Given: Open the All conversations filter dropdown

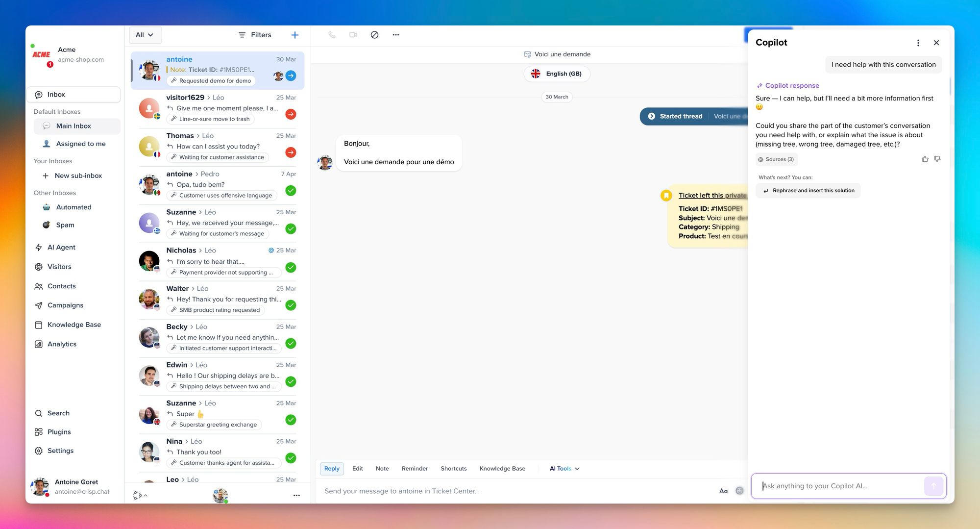Looking at the screenshot, I should pos(145,35).
